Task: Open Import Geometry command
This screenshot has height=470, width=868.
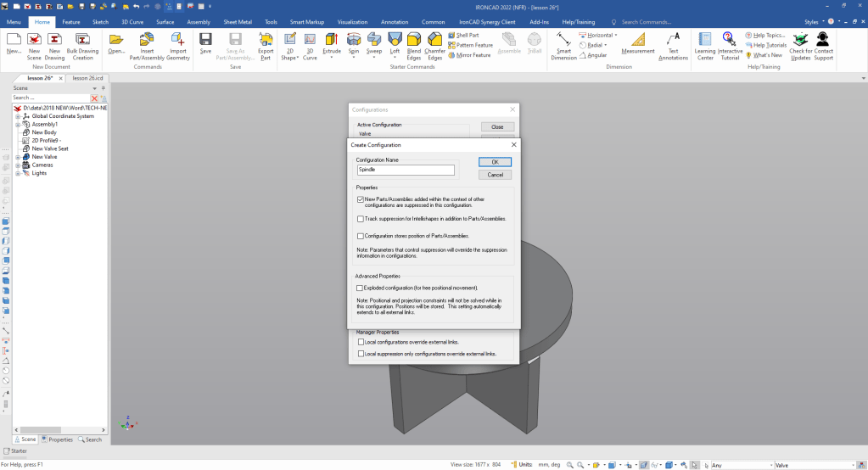Action: coord(178,40)
